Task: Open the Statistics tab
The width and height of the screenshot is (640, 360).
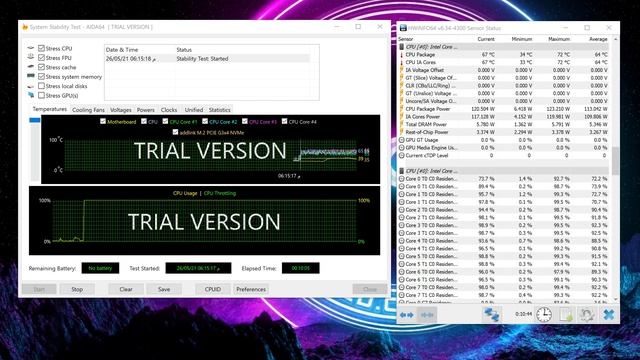Action: [220, 110]
